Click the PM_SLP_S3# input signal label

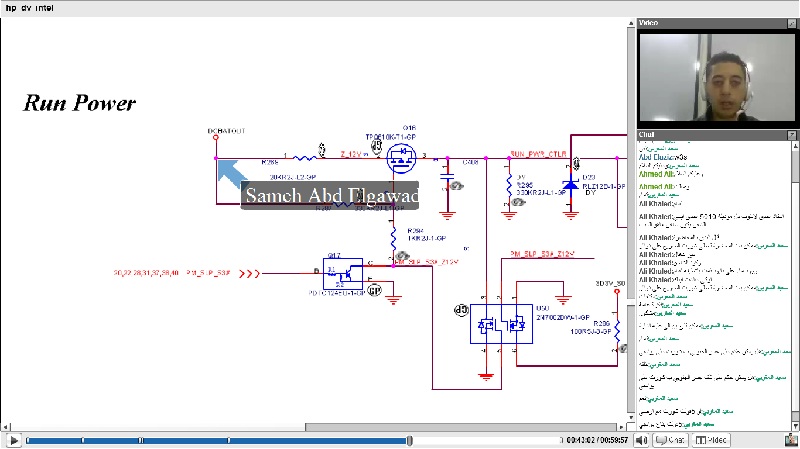tap(208, 273)
